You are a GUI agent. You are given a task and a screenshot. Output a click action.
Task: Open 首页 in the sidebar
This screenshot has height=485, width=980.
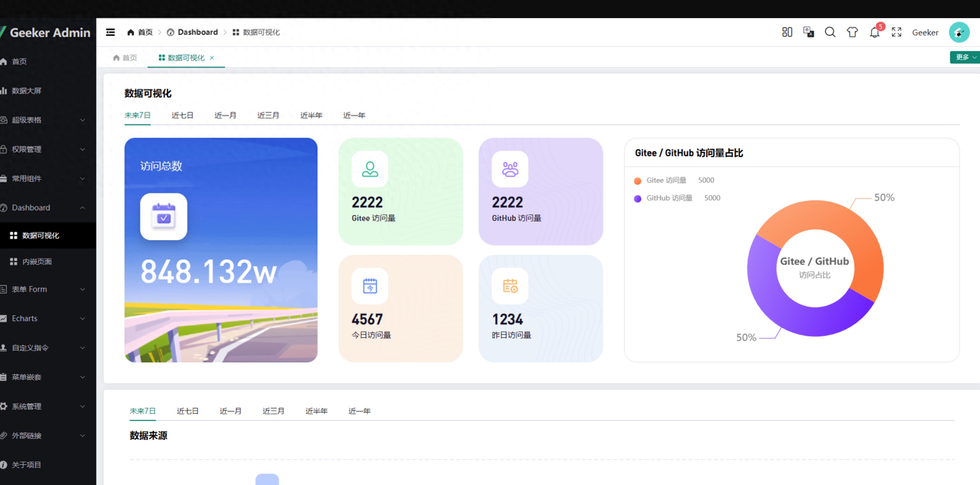(48, 61)
